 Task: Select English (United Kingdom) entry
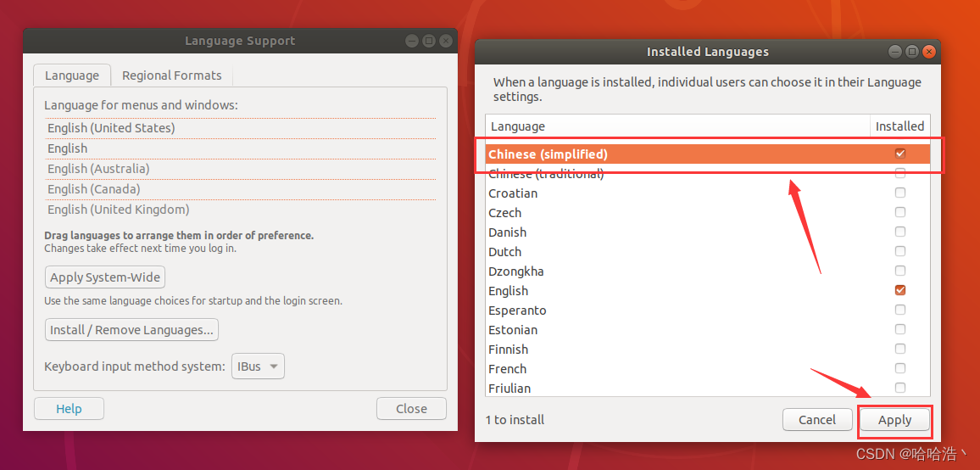(x=241, y=209)
